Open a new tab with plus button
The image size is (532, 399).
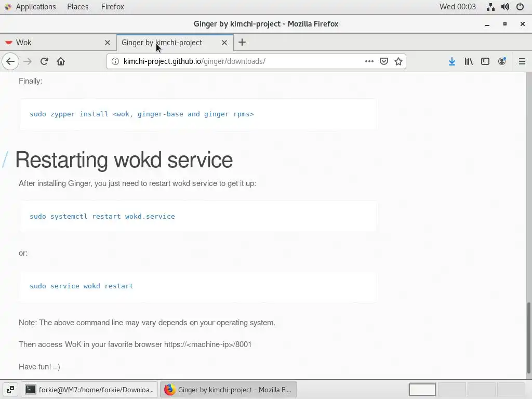tap(242, 43)
